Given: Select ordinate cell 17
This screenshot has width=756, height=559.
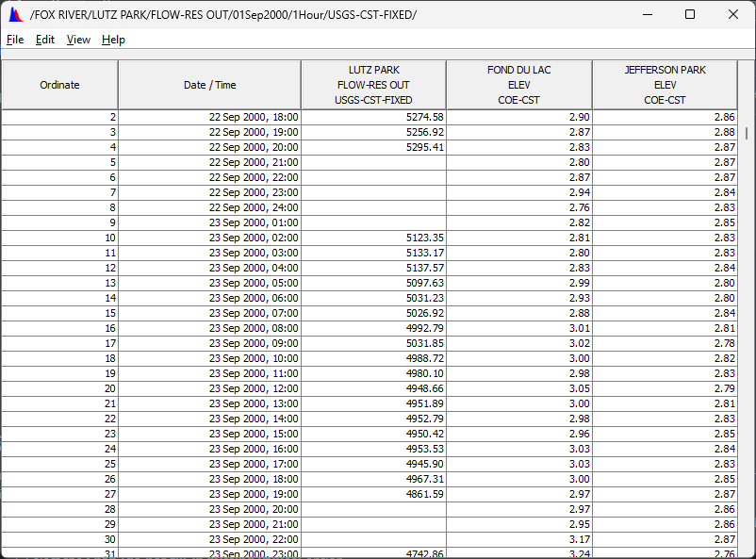Looking at the screenshot, I should tap(59, 343).
